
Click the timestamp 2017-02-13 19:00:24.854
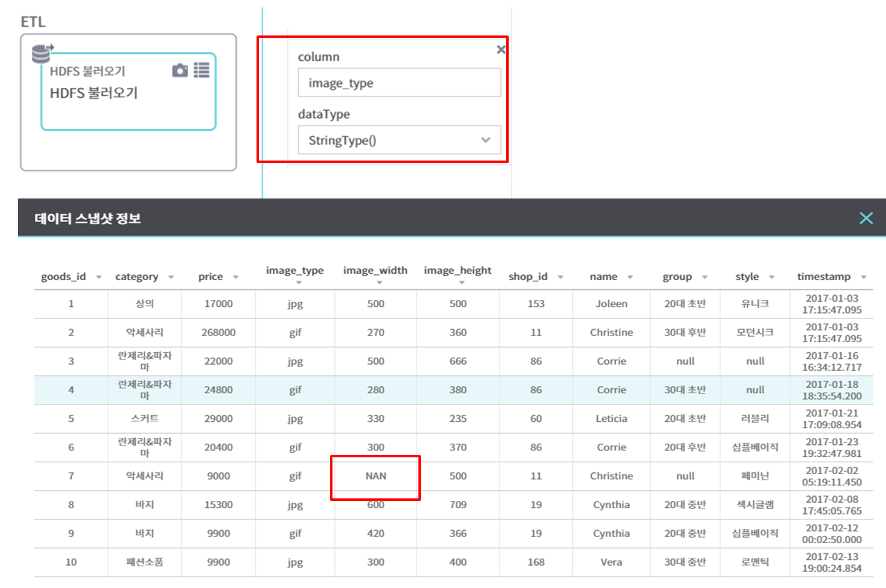point(832,562)
